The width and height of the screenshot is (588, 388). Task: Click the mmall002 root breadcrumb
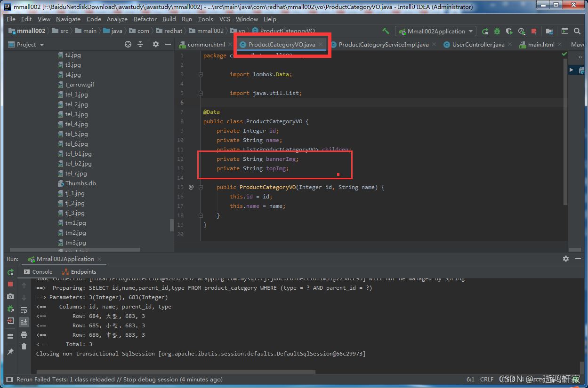(27, 31)
